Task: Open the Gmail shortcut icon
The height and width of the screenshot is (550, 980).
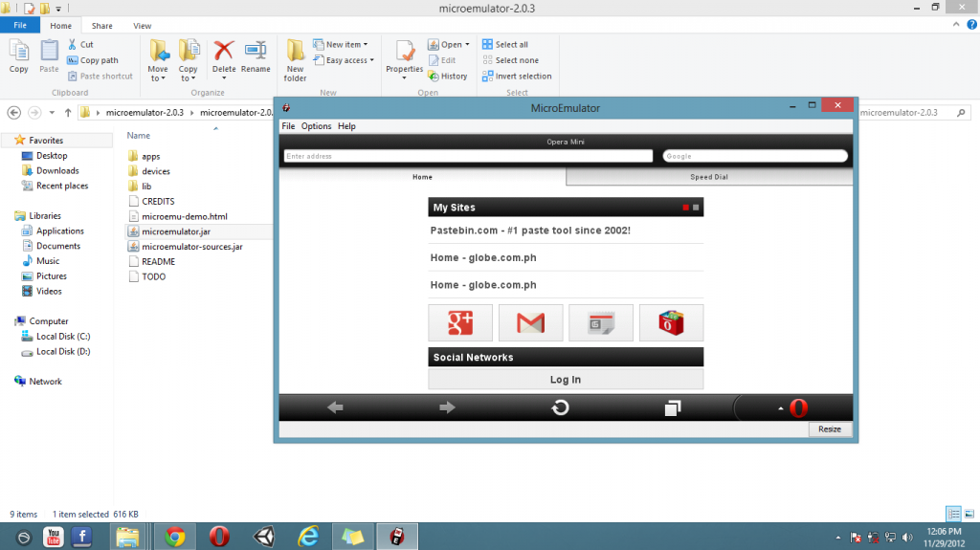Action: point(530,323)
